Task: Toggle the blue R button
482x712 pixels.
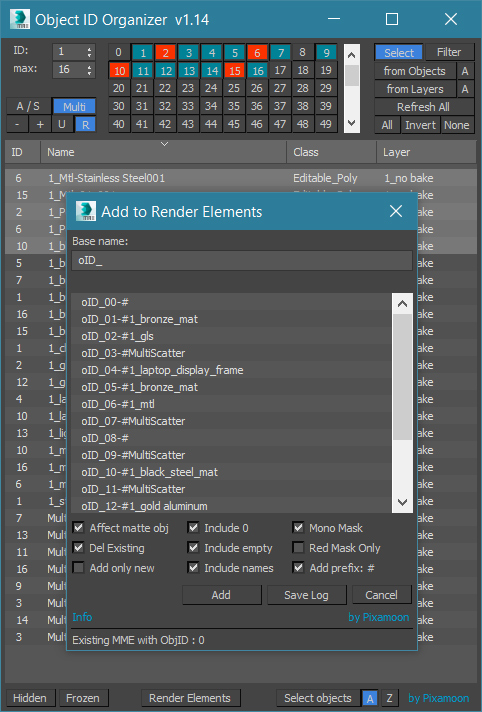Action: pos(85,124)
